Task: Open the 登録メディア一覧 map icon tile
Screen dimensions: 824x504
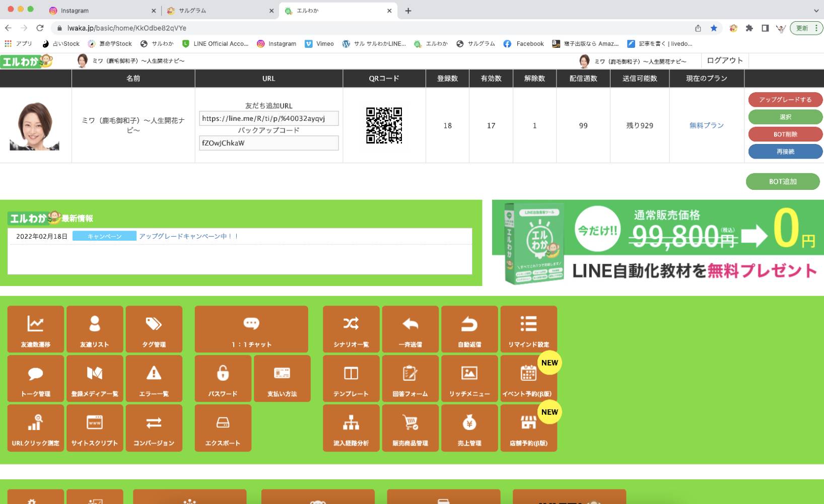Action: pyautogui.click(x=95, y=378)
